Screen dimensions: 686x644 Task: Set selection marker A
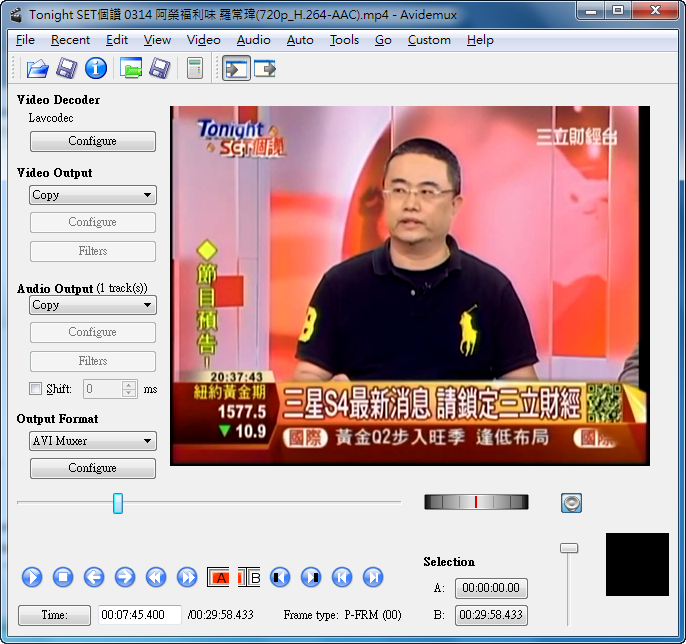pos(218,578)
